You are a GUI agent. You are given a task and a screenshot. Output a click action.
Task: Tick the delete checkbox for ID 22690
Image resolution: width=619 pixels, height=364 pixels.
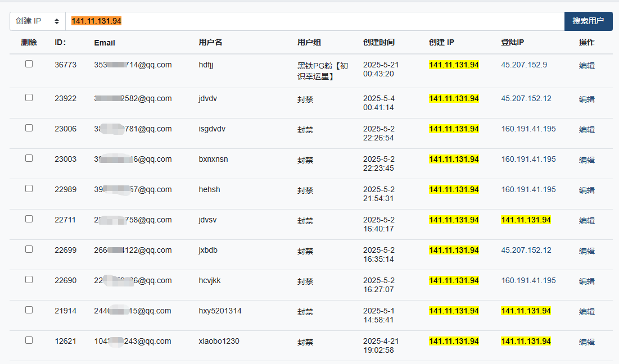[x=29, y=280]
